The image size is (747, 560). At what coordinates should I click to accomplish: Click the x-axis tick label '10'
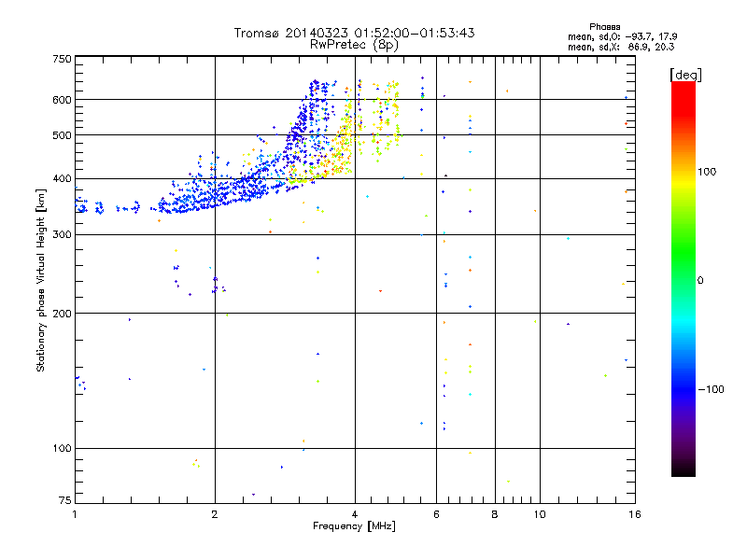tap(540, 514)
